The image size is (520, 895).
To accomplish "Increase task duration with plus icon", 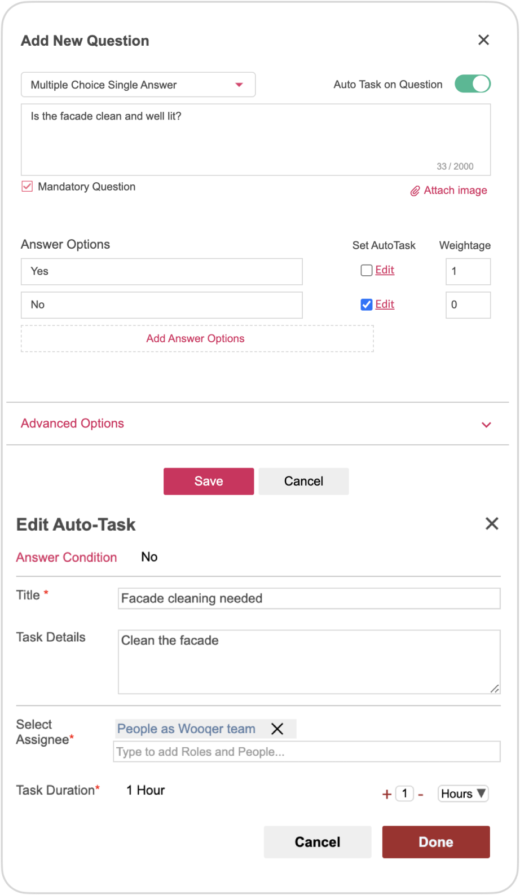I will (x=386, y=794).
